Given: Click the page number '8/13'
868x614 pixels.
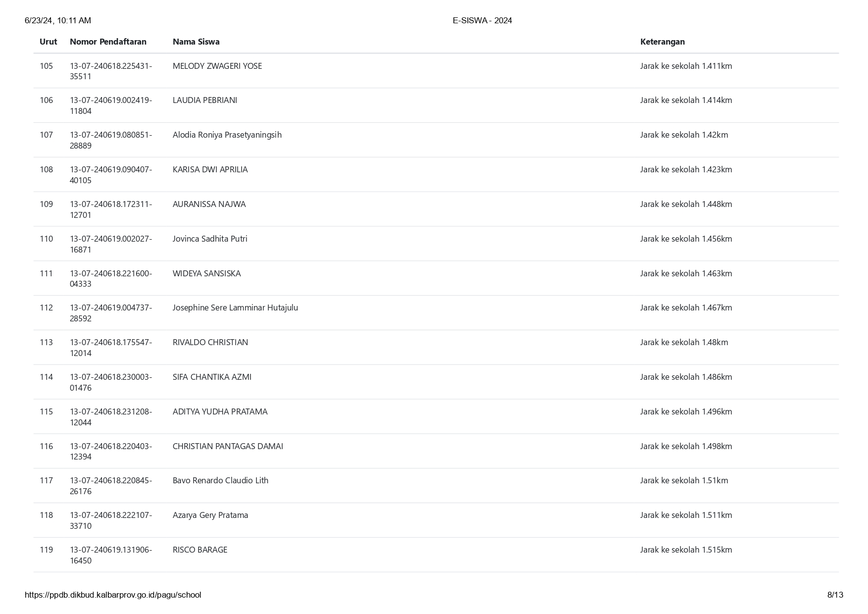Looking at the screenshot, I should pyautogui.click(x=835, y=595).
